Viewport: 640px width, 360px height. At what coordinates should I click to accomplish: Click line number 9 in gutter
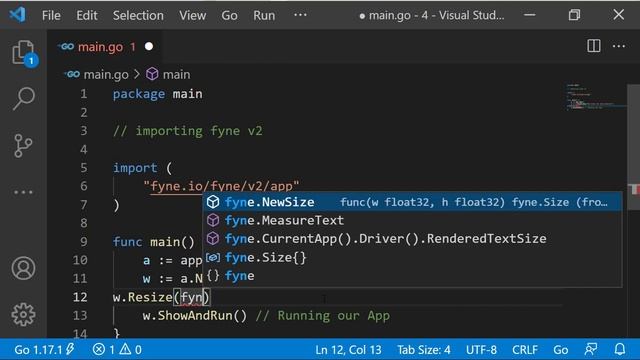click(84, 242)
